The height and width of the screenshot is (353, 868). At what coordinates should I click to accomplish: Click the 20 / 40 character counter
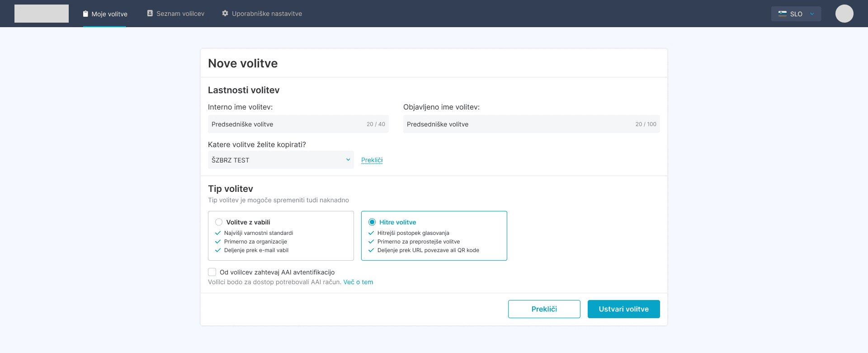(x=376, y=124)
